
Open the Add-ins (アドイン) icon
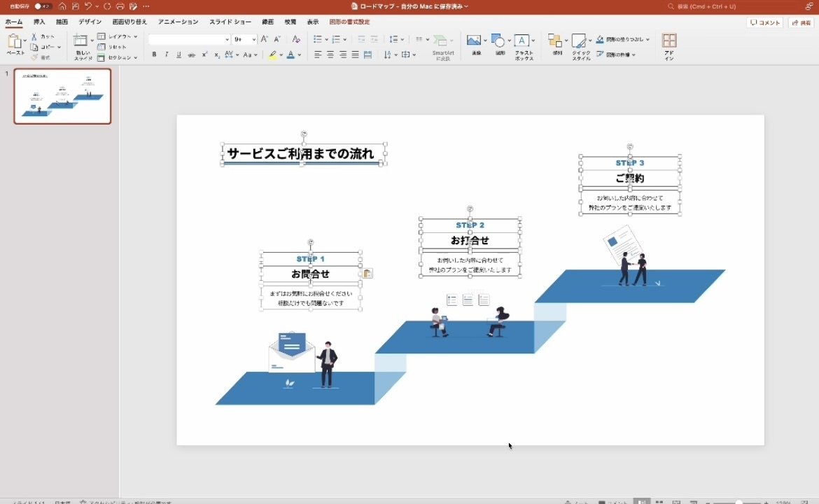pos(668,41)
